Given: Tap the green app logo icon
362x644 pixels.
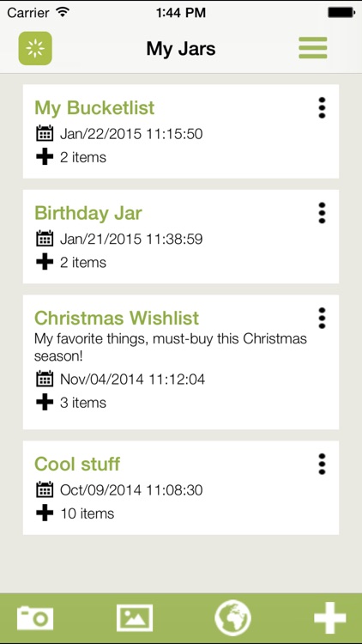Looking at the screenshot, I should (x=35, y=48).
